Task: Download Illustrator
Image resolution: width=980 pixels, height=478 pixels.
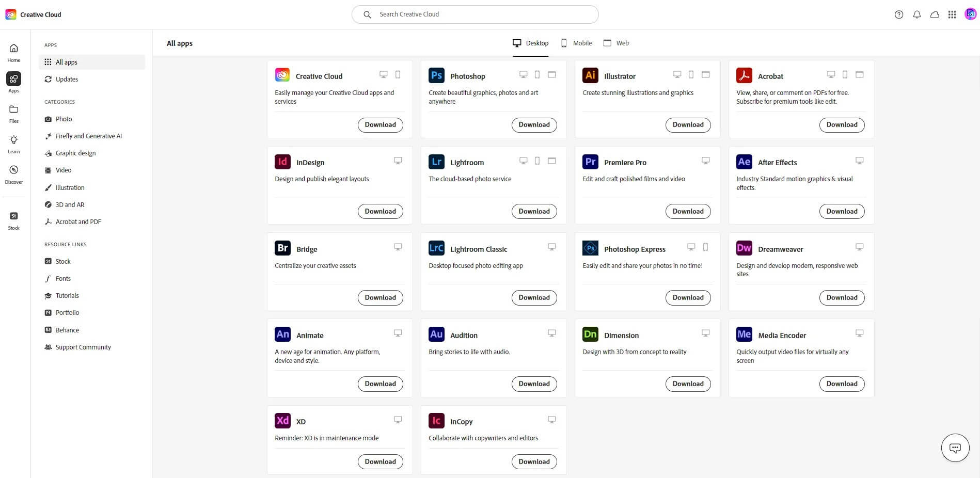Action: 688,125
